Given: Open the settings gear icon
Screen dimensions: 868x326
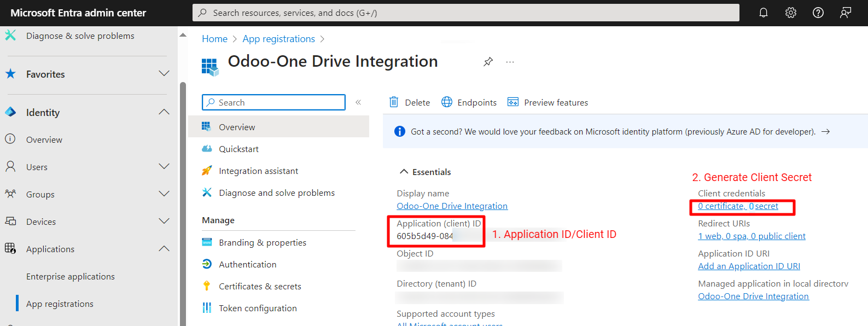Looking at the screenshot, I should point(791,13).
